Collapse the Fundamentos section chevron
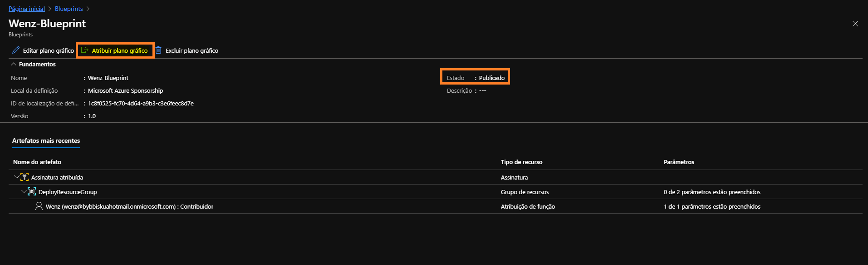This screenshot has height=265, width=868. click(x=14, y=64)
